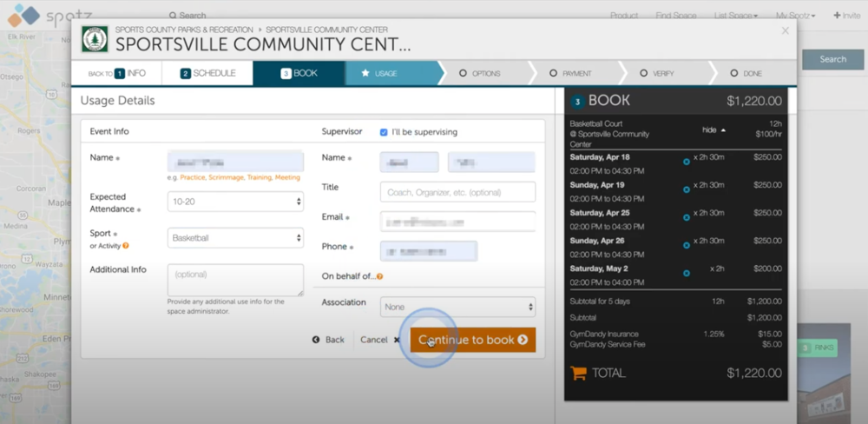Screen dimensions: 868x424
Task: Click the blue circle icon for Saturday, Apr 18
Action: pyautogui.click(x=687, y=162)
